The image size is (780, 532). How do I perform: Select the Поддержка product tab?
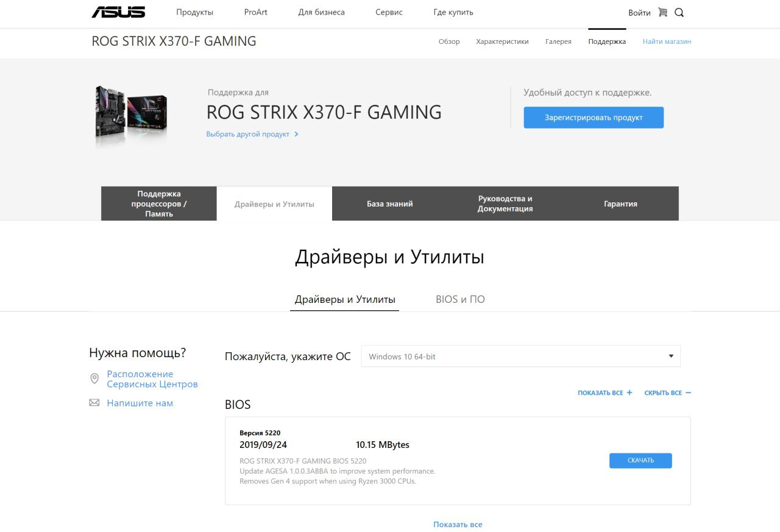tap(607, 41)
